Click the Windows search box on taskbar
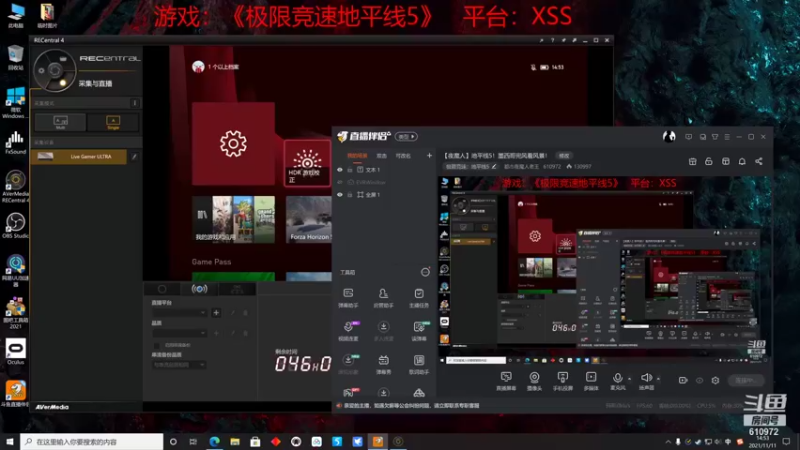800x450 pixels. [x=92, y=442]
